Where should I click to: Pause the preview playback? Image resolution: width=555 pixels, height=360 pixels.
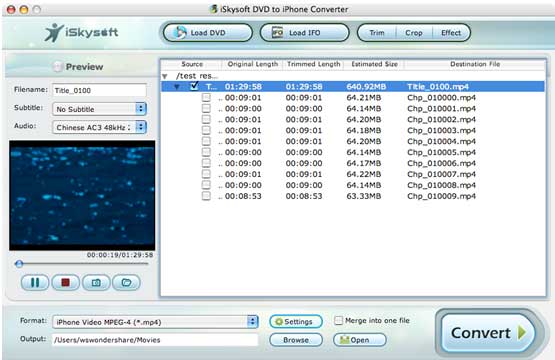coord(35,282)
